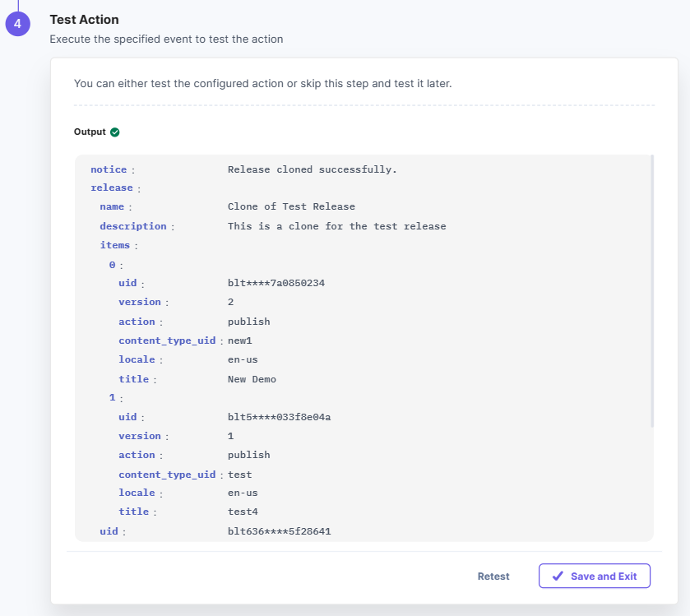The image size is (690, 616).
Task: Select the title value 'New Demo'
Action: [252, 379]
